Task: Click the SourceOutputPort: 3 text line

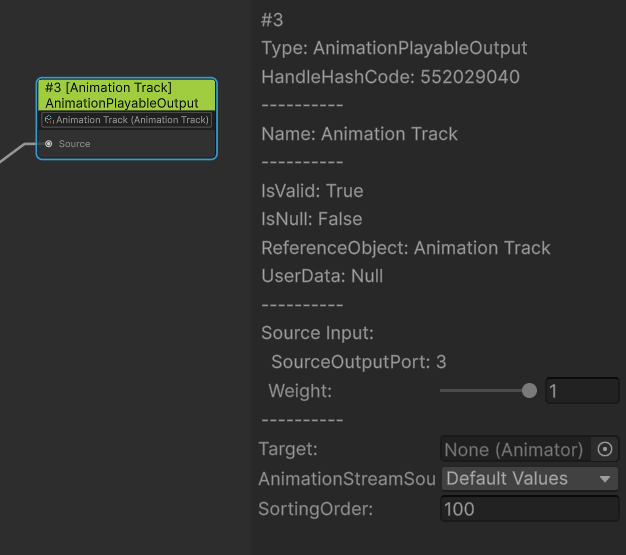Action: point(358,362)
